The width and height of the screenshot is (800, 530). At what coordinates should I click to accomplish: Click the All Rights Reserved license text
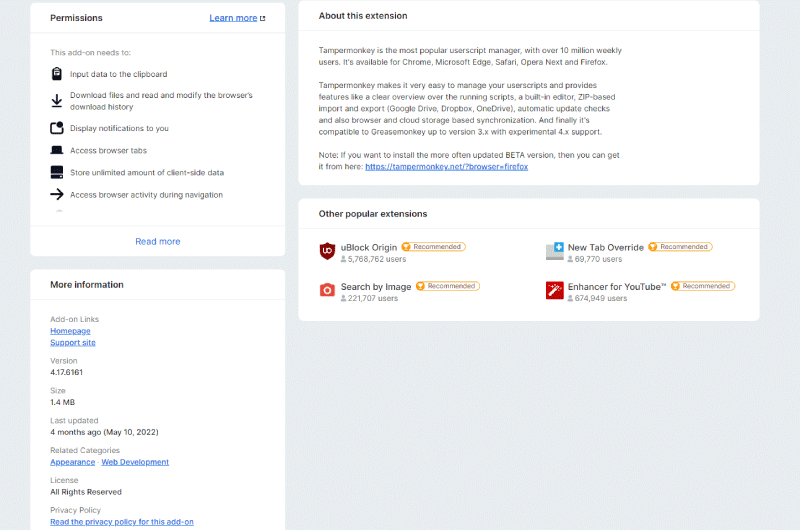(86, 492)
